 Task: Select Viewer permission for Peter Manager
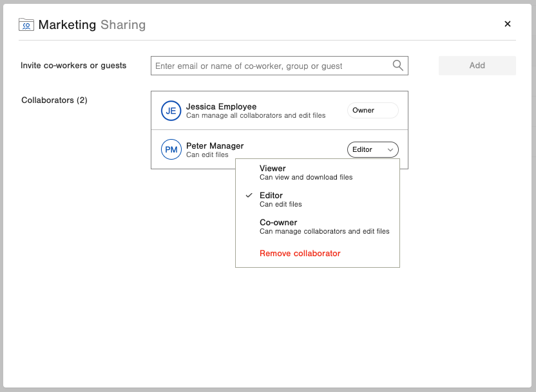tap(273, 168)
